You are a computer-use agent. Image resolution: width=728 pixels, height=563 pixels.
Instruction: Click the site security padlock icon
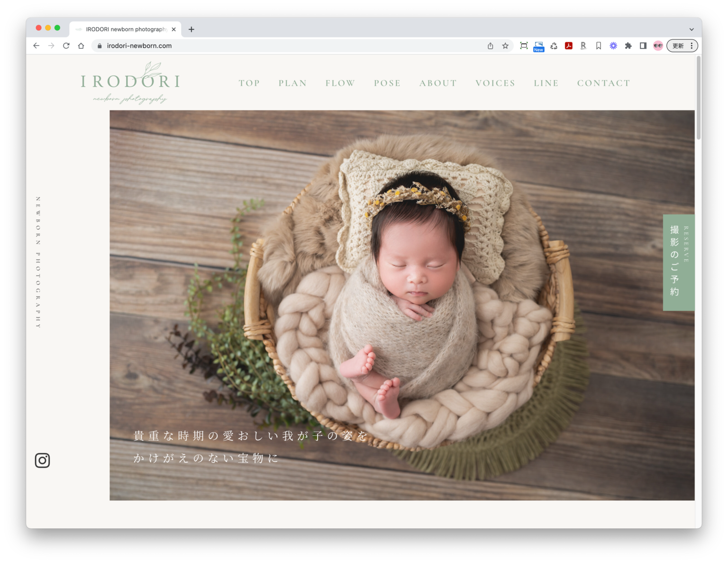(99, 46)
